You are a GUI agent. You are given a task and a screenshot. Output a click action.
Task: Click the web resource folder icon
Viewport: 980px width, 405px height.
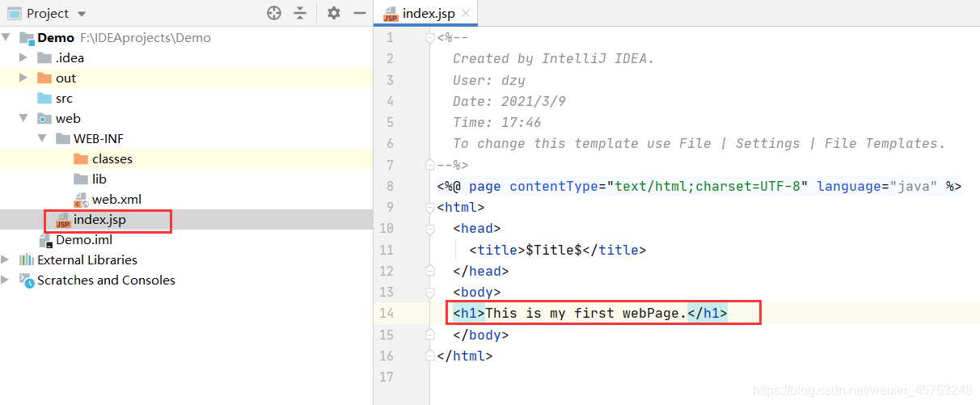(x=44, y=119)
